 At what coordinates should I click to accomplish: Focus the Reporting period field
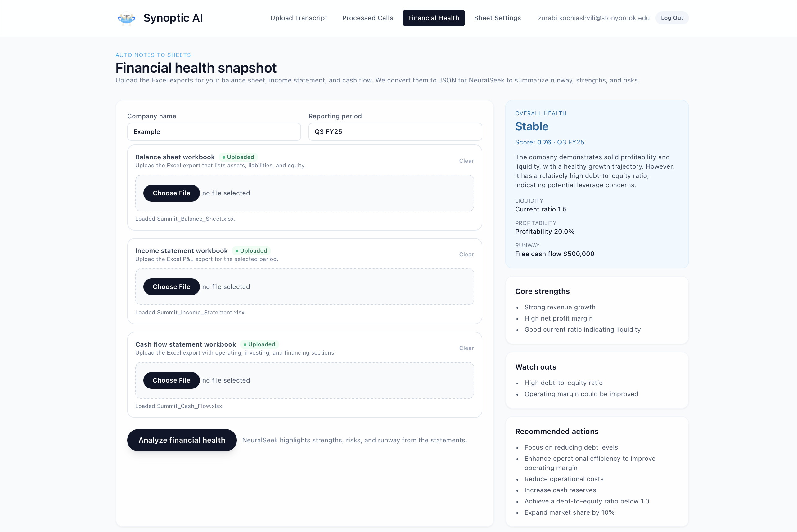pos(395,132)
